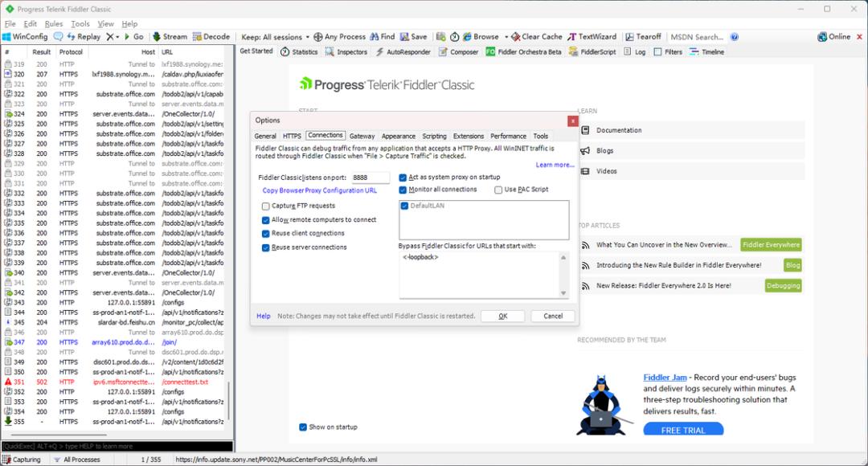The width and height of the screenshot is (868, 466).
Task: Click Help link in Options dialog
Action: pos(264,316)
